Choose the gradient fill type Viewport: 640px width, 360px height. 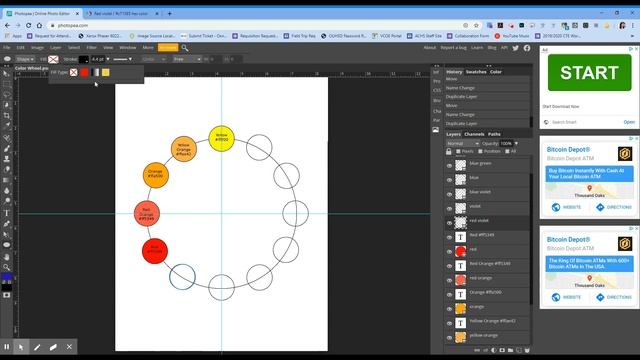point(95,73)
